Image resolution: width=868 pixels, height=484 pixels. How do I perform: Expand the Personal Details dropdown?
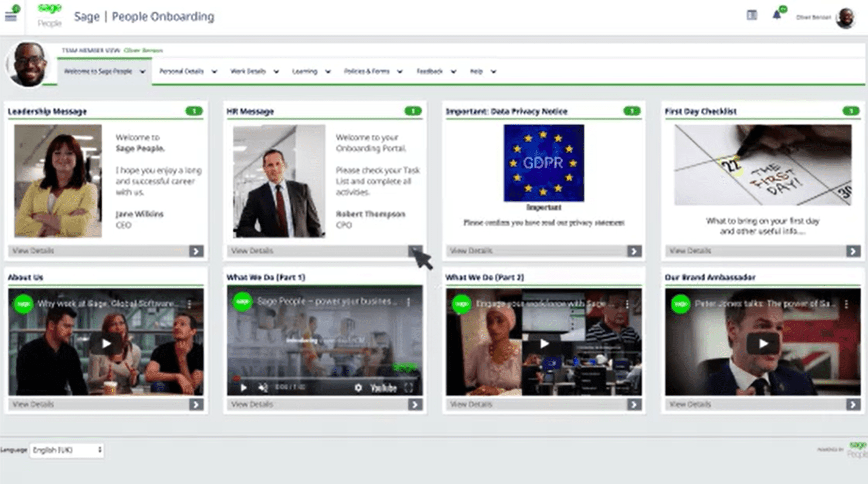[188, 72]
